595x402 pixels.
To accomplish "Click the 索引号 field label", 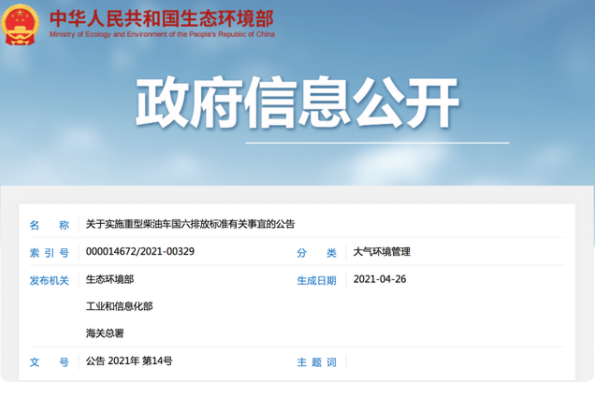I will click(x=49, y=253).
